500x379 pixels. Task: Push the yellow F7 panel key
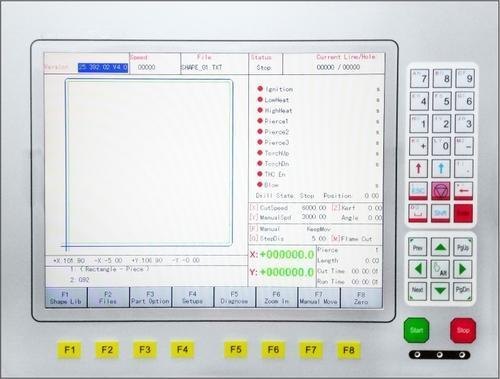point(311,350)
